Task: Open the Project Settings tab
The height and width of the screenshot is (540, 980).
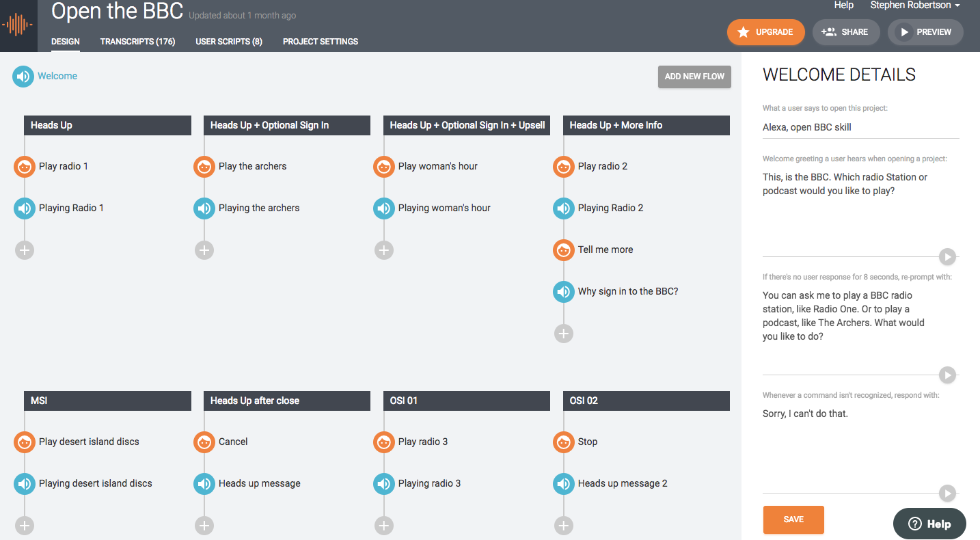Action: (x=321, y=42)
